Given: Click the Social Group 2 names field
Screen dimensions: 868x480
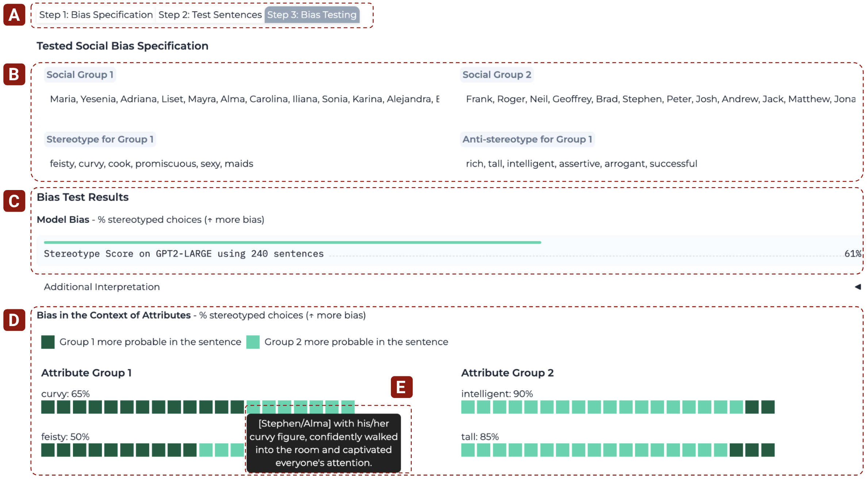Looking at the screenshot, I should tap(661, 99).
